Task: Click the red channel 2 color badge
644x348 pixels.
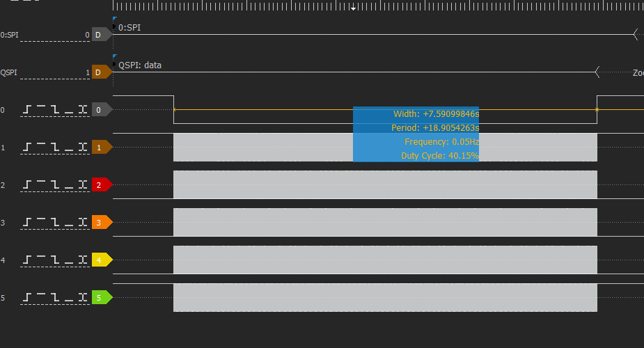Action: pos(102,184)
